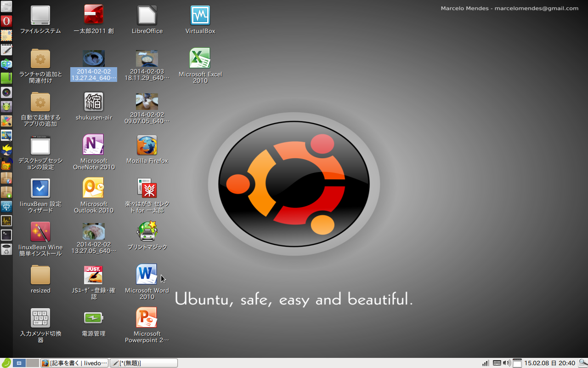Launch shukusen-air desktop shortcut
Image resolution: width=588 pixels, height=368 pixels.
point(94,102)
